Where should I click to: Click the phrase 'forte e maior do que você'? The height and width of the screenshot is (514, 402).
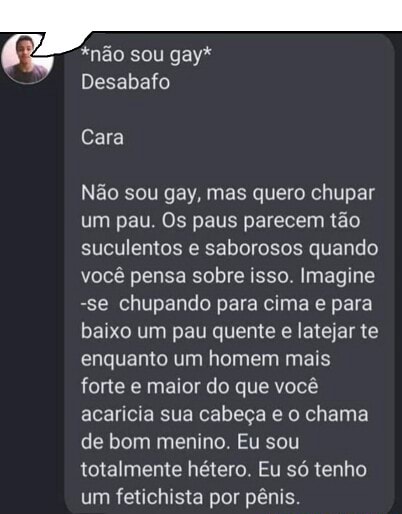tap(200, 387)
